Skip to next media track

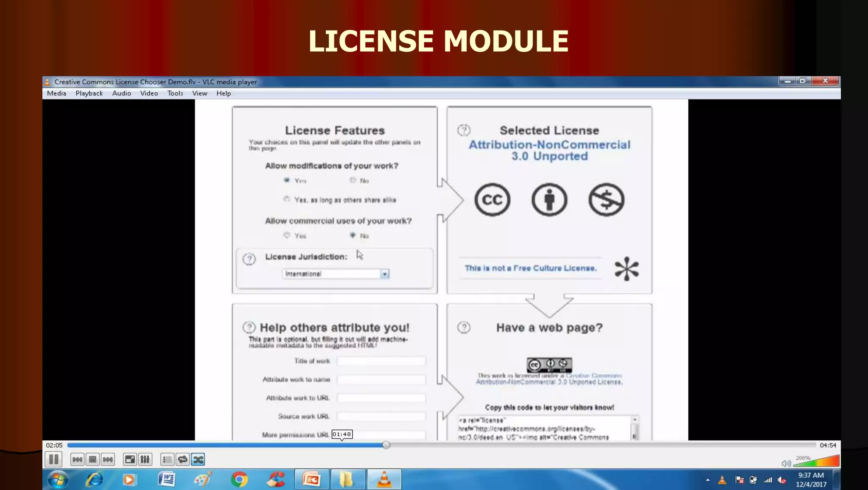click(108, 459)
